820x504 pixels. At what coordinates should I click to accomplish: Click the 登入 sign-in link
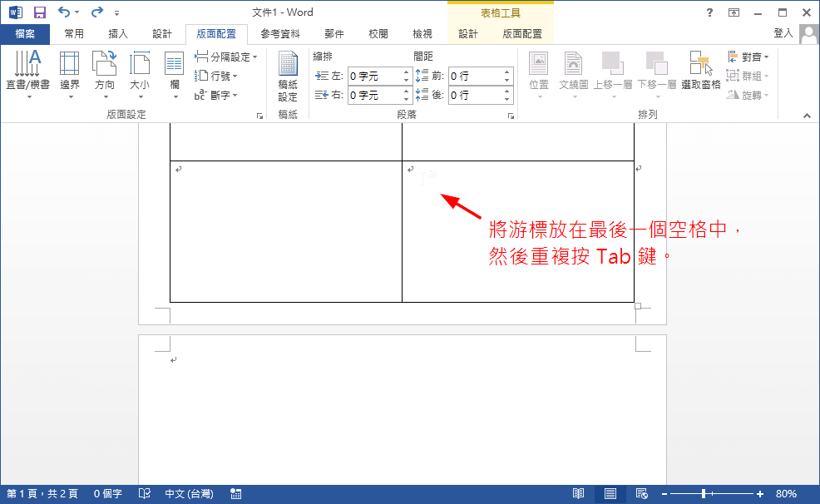coord(782,34)
